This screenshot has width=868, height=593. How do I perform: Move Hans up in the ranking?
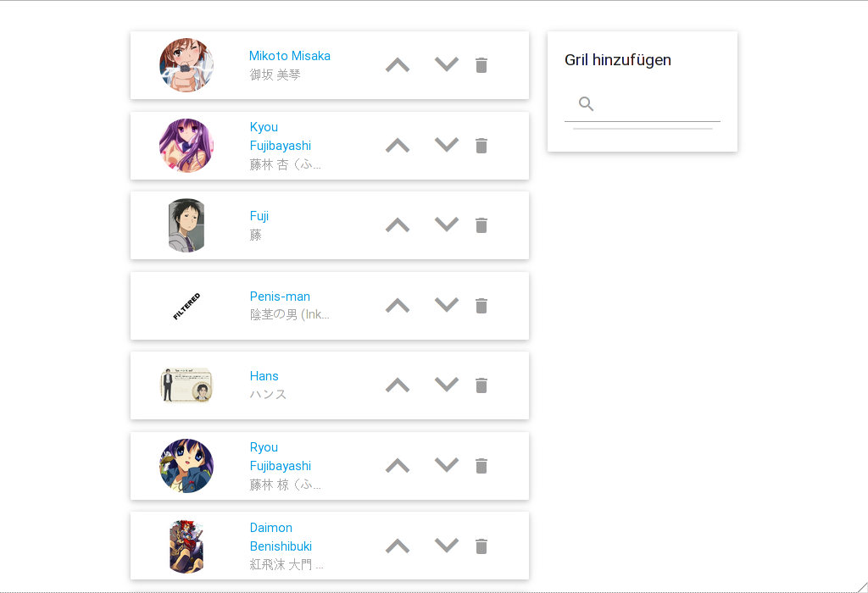(x=398, y=385)
